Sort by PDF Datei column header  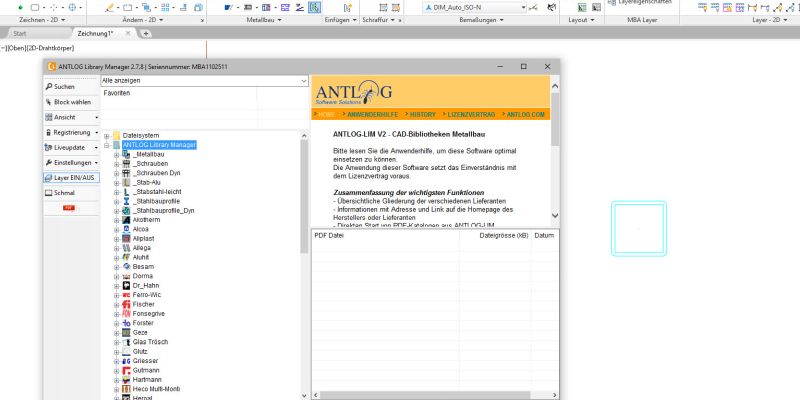[x=385, y=236]
